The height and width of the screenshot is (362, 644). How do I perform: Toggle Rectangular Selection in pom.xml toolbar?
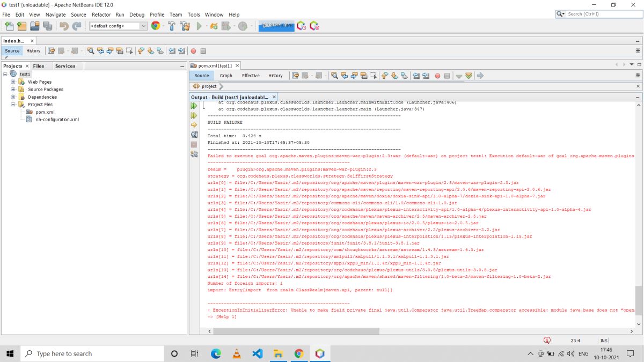[x=374, y=76]
